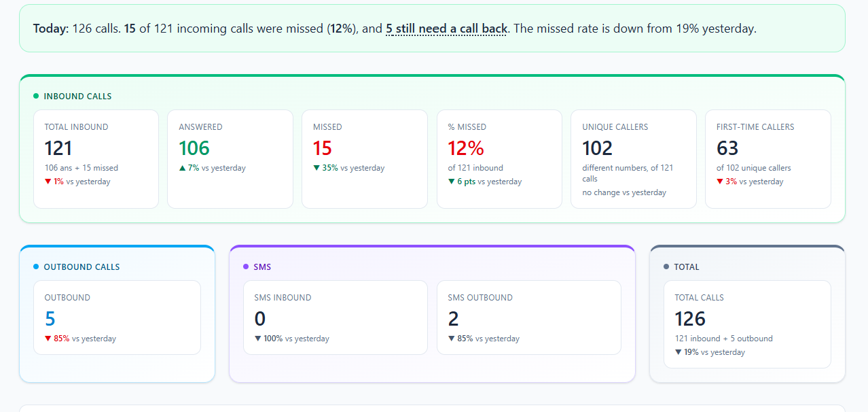Click the 'of 102 unique callers' text
The height and width of the screenshot is (412, 868).
tap(754, 168)
